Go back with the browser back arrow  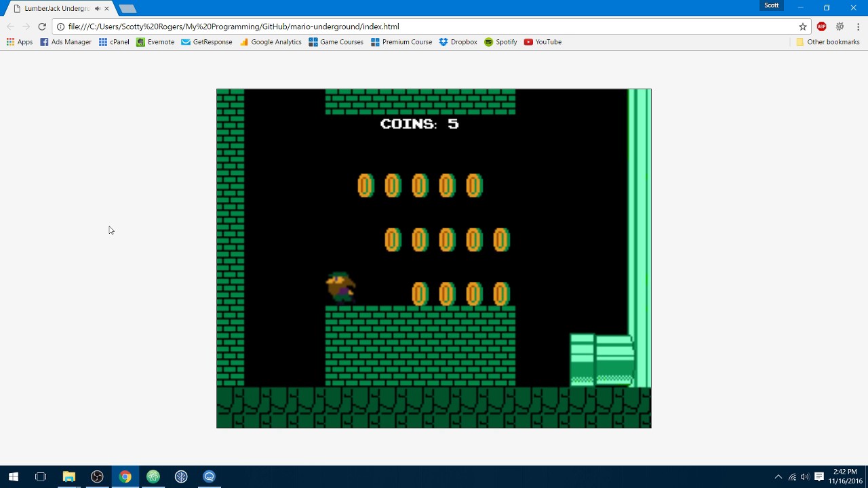pos(10,26)
